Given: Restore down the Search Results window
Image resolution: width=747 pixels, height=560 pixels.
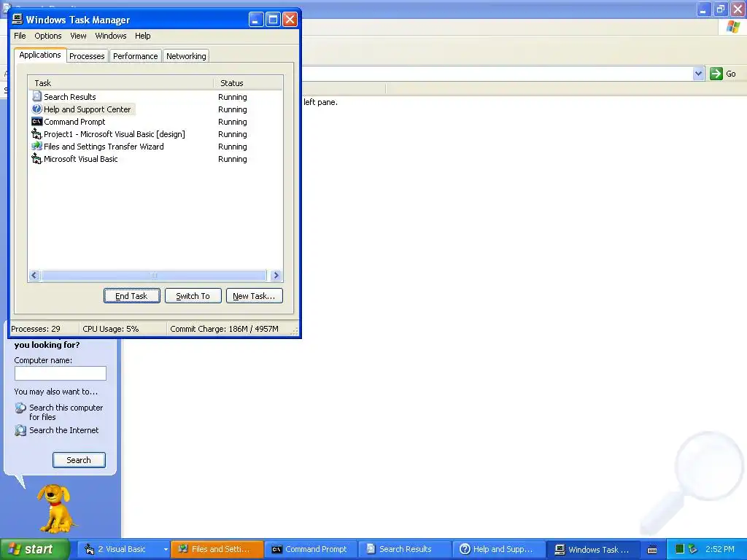Looking at the screenshot, I should [720, 9].
